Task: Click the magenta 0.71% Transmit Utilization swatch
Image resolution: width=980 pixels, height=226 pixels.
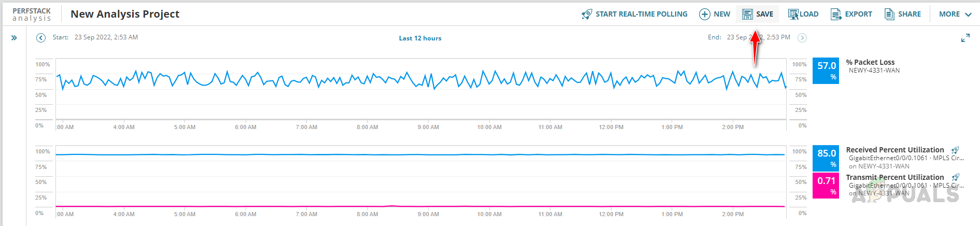Action: [826, 186]
